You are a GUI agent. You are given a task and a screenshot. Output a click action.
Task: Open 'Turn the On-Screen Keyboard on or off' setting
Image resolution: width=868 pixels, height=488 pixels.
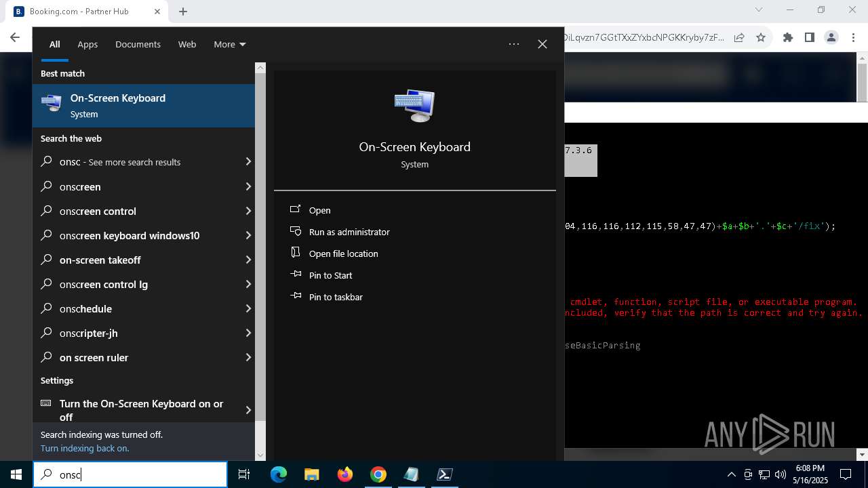coord(144,409)
